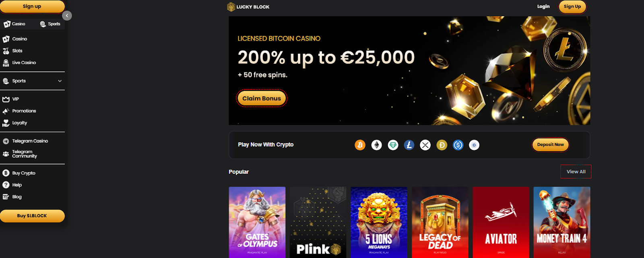The width and height of the screenshot is (644, 258).
Task: Select the Dogecoin coin icon
Action: point(442,145)
